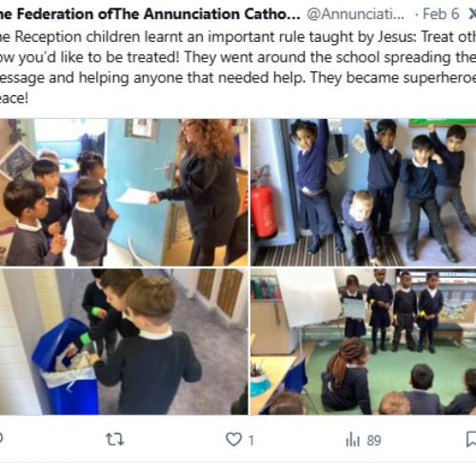Click the reply icon at bottom left
The width and height of the screenshot is (476, 475).
[x=1, y=439]
